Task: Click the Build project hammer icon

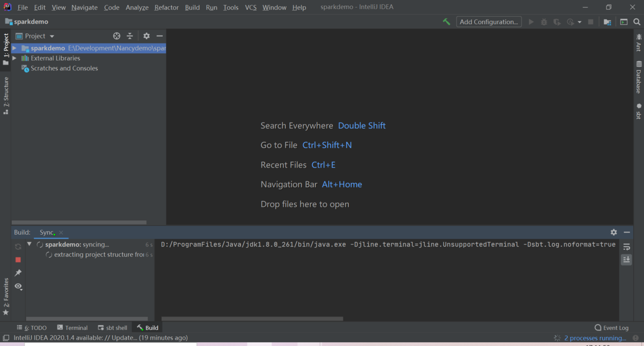Action: [x=447, y=22]
